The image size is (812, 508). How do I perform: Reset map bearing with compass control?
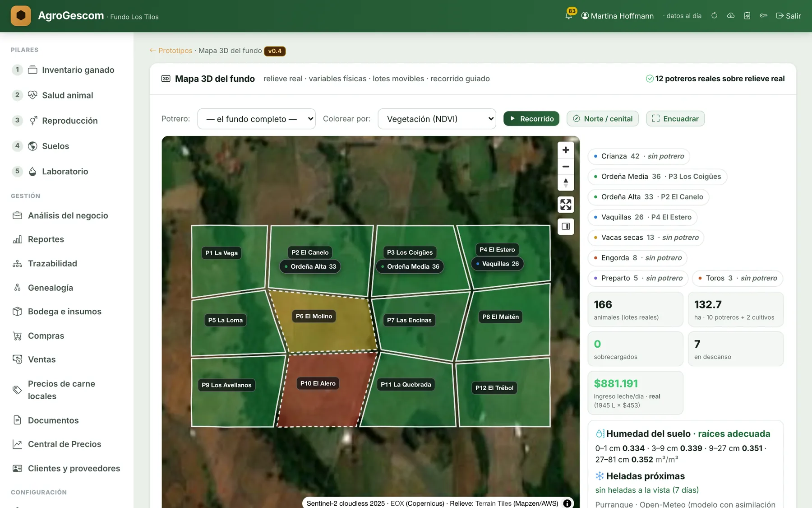click(566, 183)
